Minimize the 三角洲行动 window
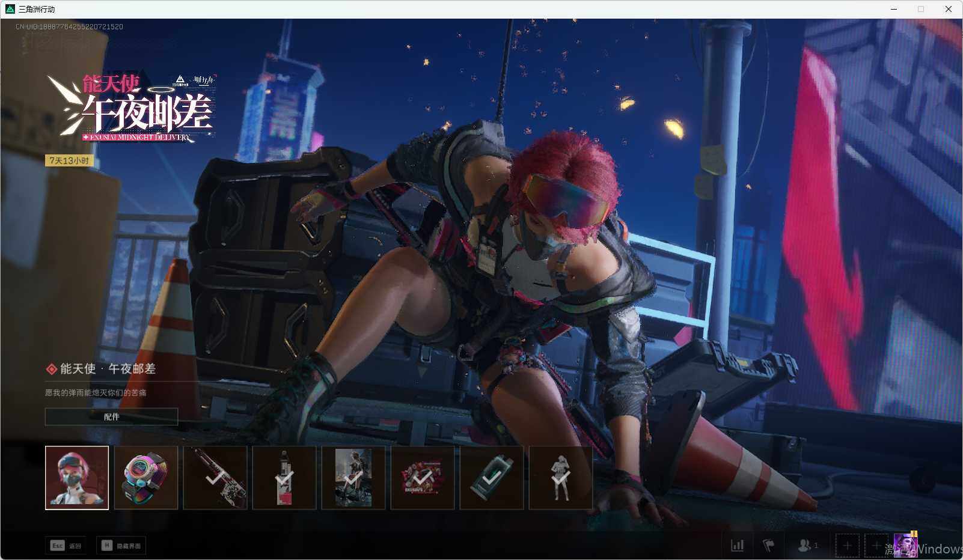Viewport: 963px width, 560px height. [x=894, y=9]
